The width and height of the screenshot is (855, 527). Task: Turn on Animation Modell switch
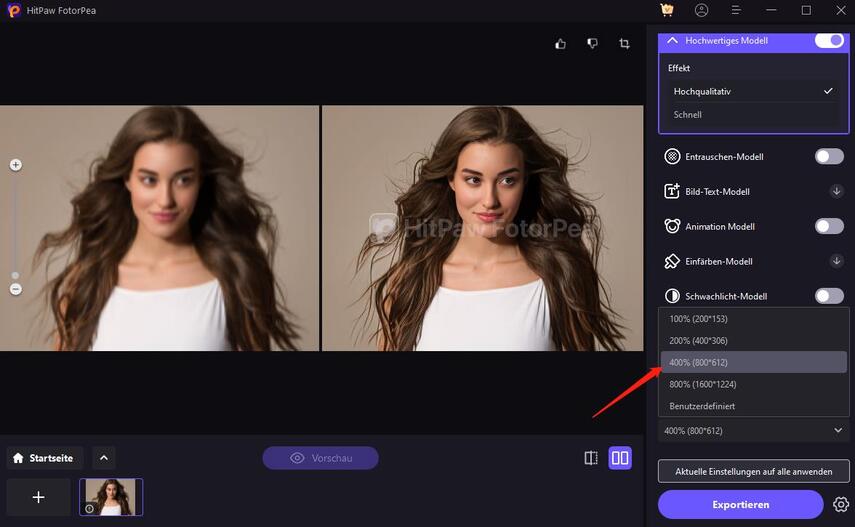(x=829, y=226)
